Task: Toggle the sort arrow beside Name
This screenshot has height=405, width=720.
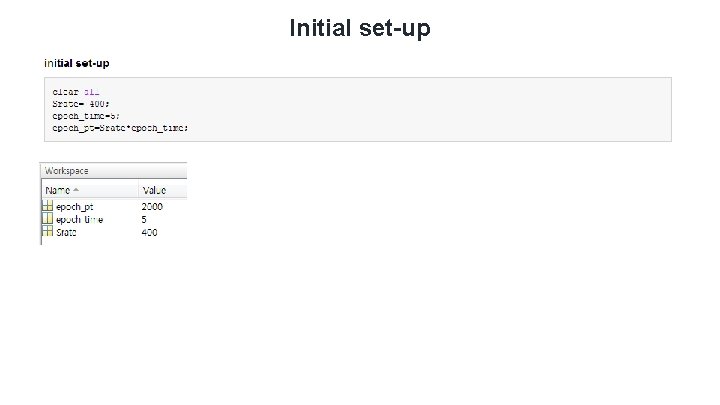Action: [x=76, y=190]
